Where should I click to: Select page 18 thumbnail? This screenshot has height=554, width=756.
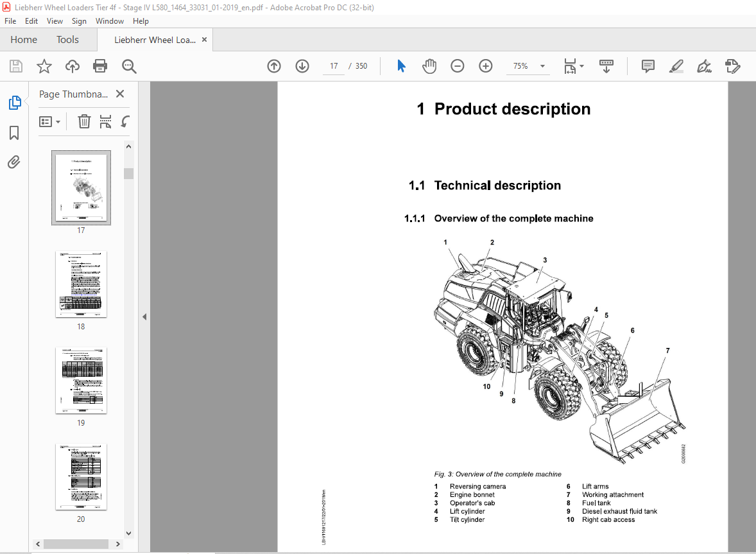tap(81, 284)
